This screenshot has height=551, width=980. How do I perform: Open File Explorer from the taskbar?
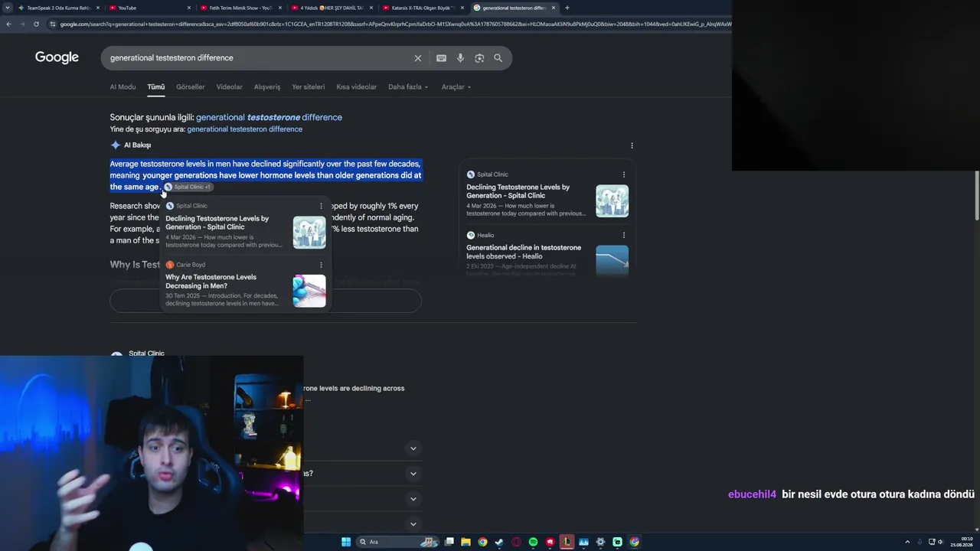click(465, 542)
